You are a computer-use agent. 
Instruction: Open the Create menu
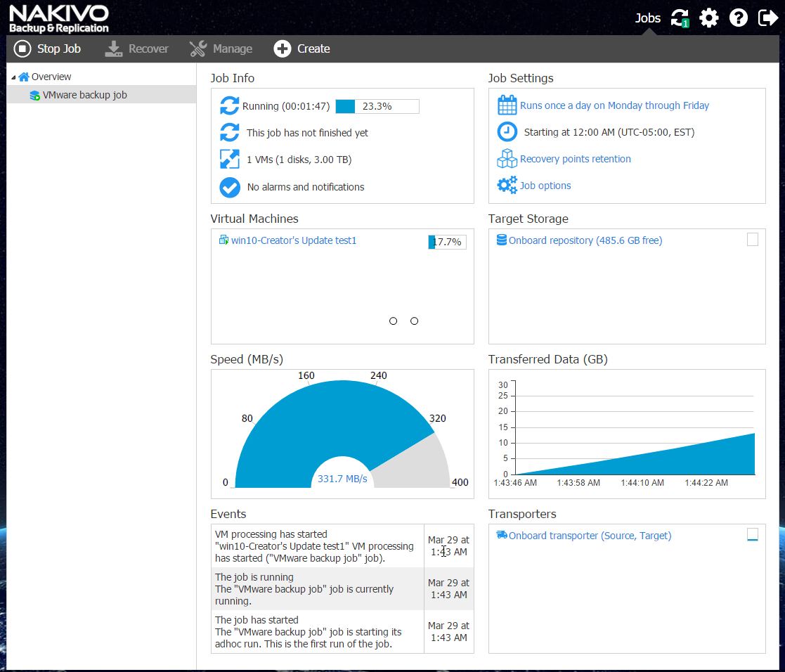[302, 49]
